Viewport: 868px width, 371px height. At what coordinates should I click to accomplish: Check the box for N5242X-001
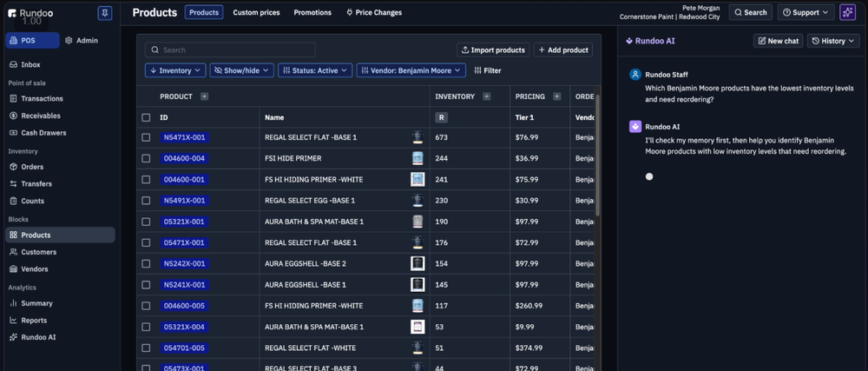(x=146, y=263)
